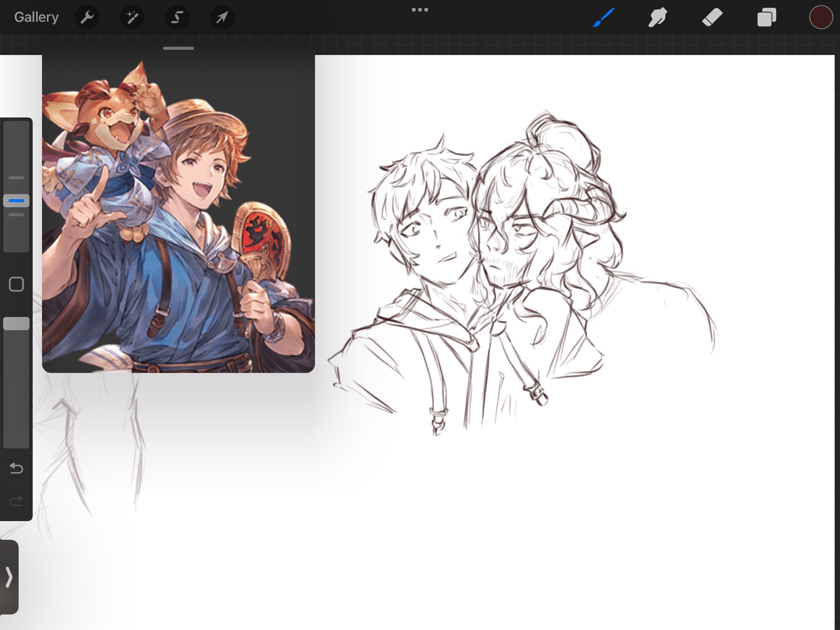Expand the collapsed side panel chevron
The width and height of the screenshot is (840, 630).
click(9, 577)
